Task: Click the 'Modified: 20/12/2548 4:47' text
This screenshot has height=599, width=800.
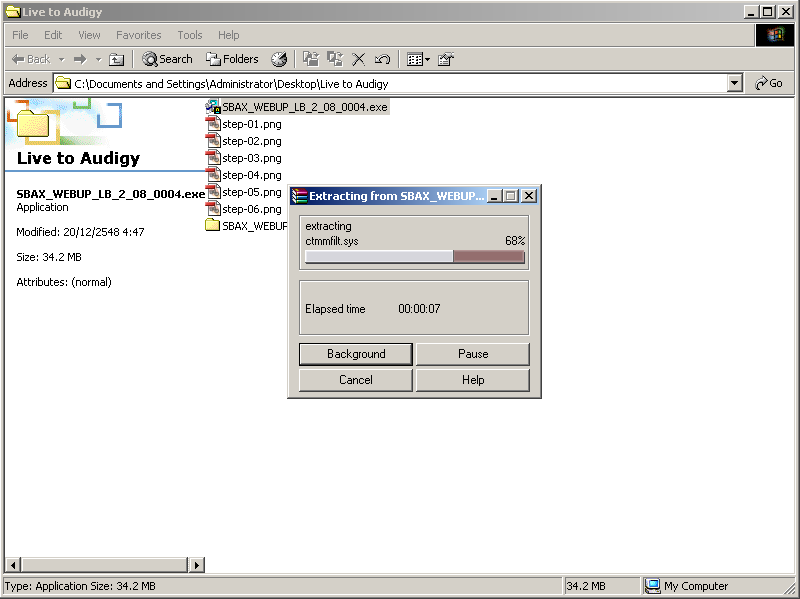Action: (x=80, y=232)
